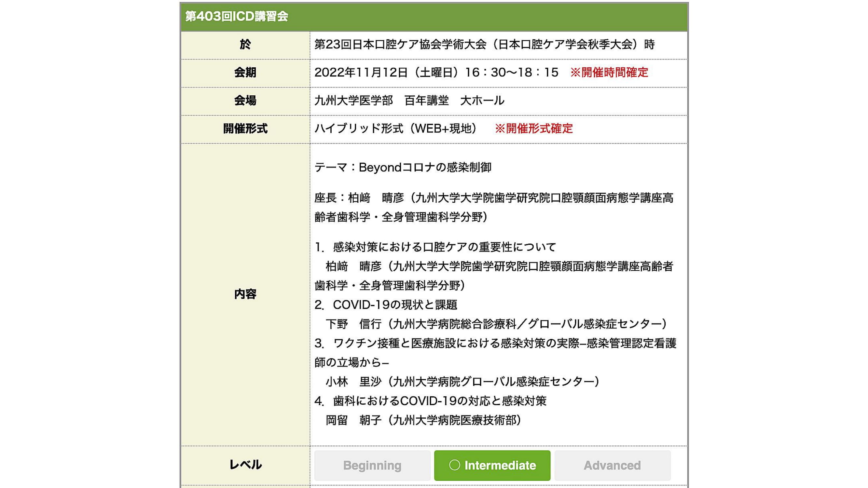The image size is (868, 488).
Task: Click the circle icon in Intermediate
Action: tap(454, 465)
